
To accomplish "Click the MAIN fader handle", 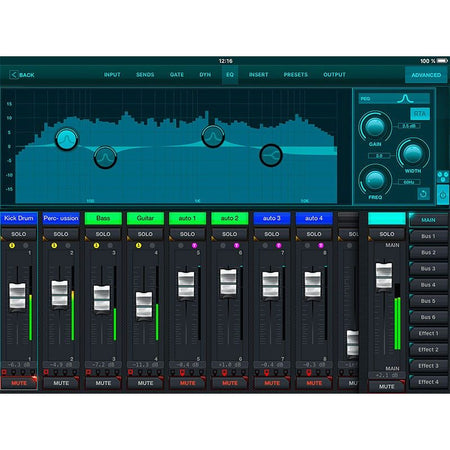I will (384, 276).
